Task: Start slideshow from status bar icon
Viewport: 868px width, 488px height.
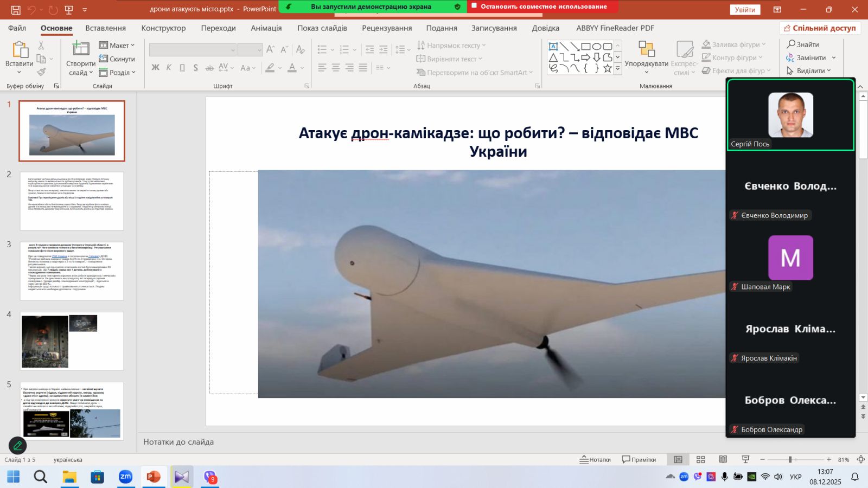Action: click(745, 459)
